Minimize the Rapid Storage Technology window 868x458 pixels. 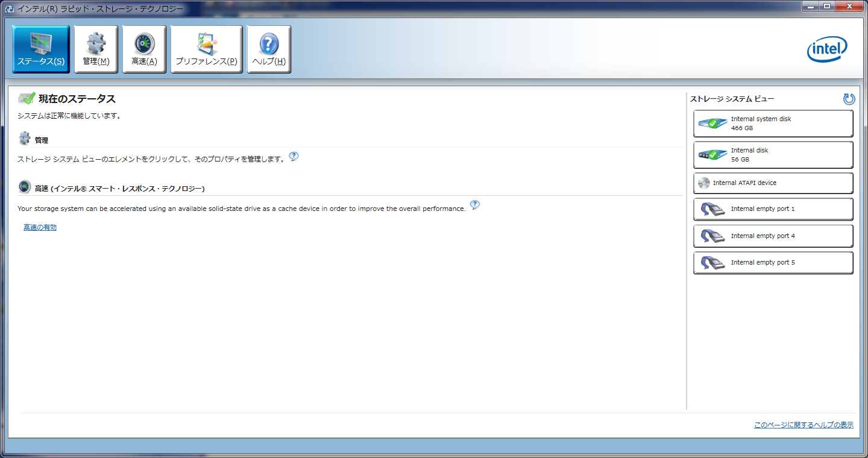click(810, 7)
